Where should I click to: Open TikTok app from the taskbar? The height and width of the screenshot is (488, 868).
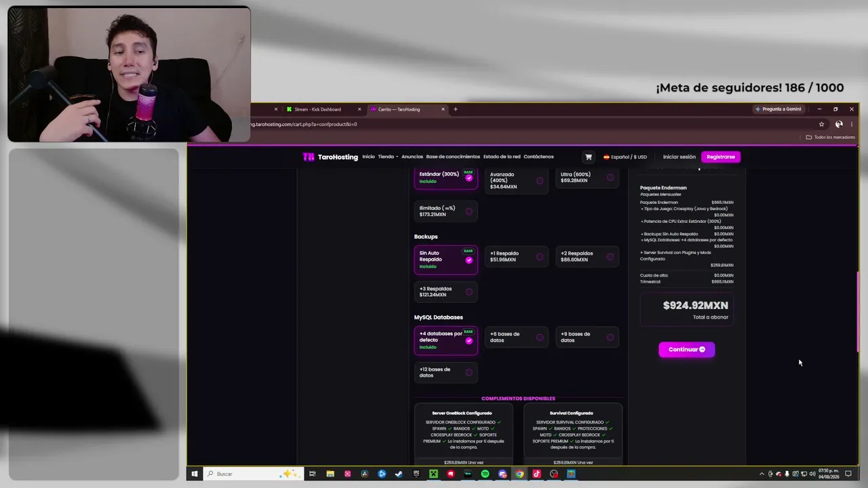[536, 474]
